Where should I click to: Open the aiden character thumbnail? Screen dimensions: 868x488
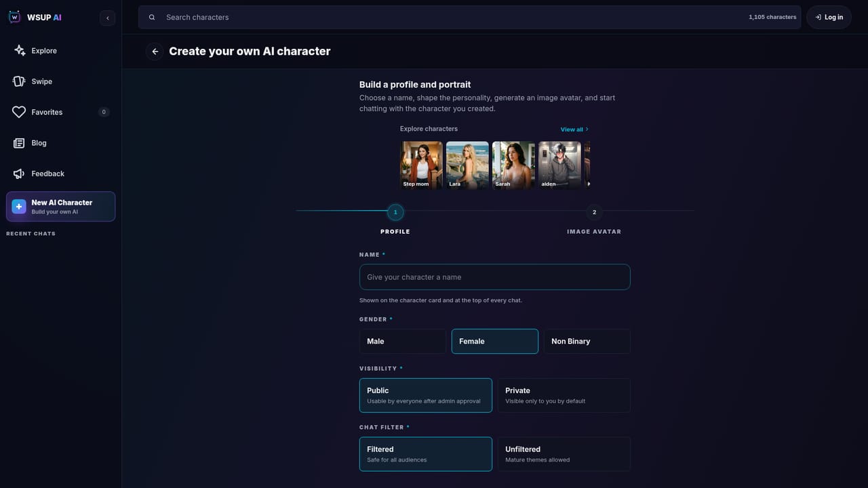click(559, 165)
